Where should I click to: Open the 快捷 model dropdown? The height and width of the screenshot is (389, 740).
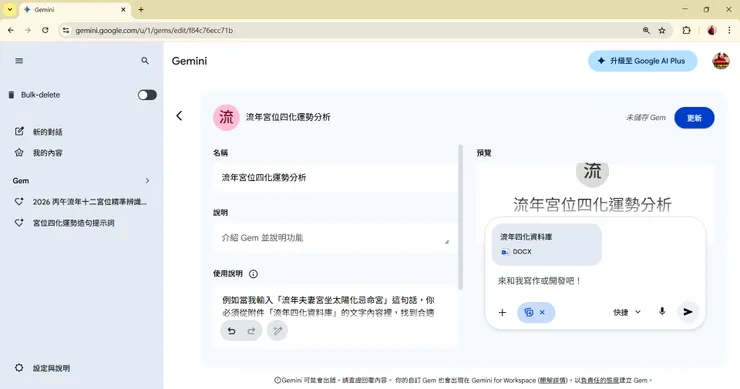(x=627, y=312)
